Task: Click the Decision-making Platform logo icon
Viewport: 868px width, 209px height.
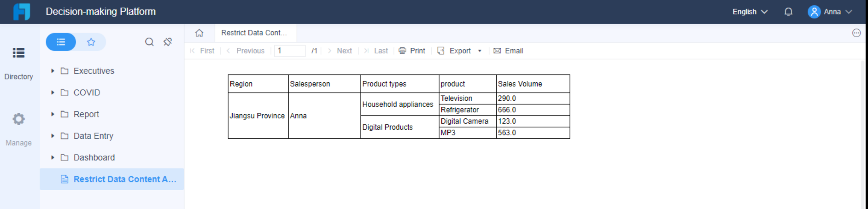Action: click(22, 12)
